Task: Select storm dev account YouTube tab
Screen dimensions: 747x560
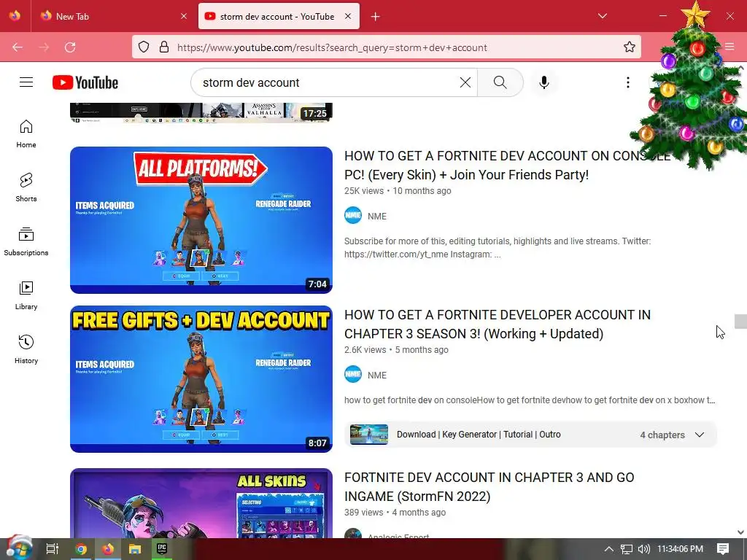Action: point(279,16)
